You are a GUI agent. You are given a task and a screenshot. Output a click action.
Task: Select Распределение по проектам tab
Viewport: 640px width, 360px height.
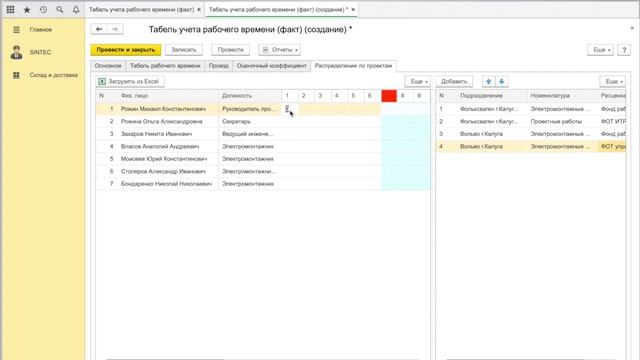[x=353, y=66]
